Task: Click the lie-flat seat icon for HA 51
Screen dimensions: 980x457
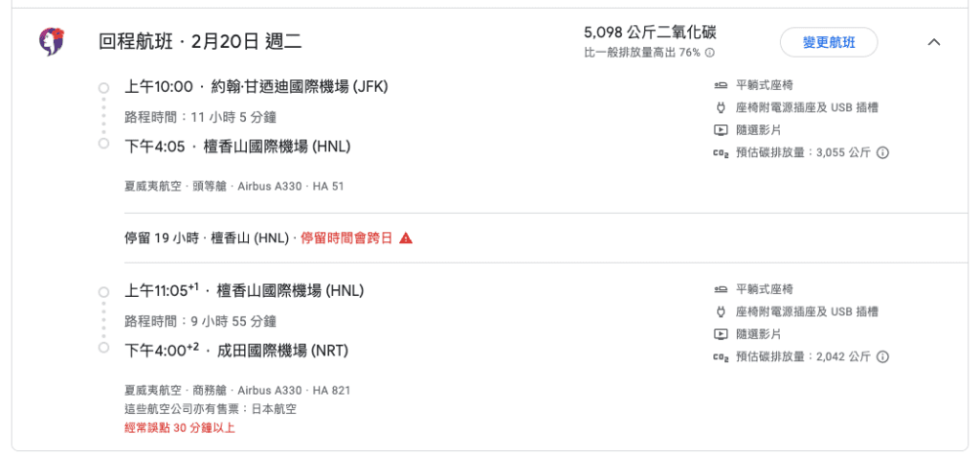Action: pyautogui.click(x=720, y=85)
